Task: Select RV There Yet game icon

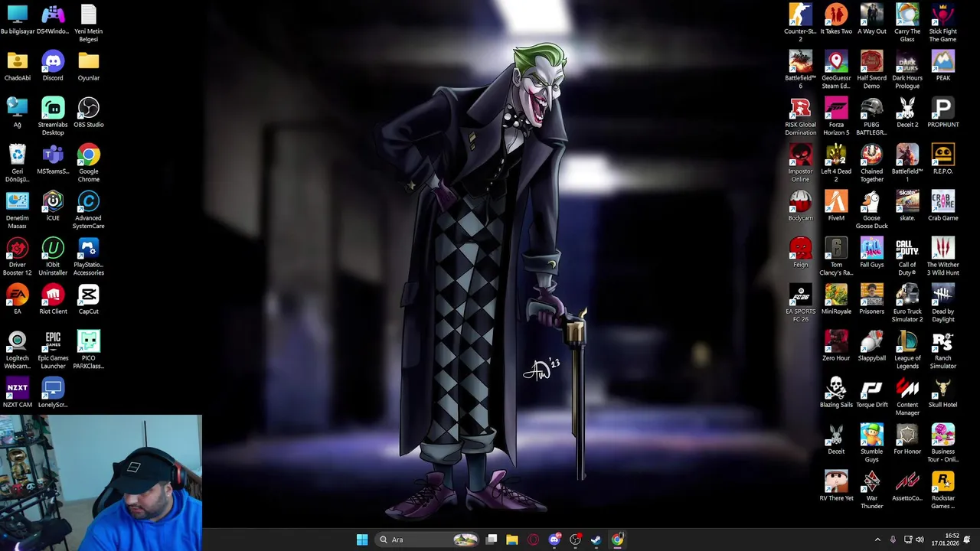Action: tap(836, 487)
